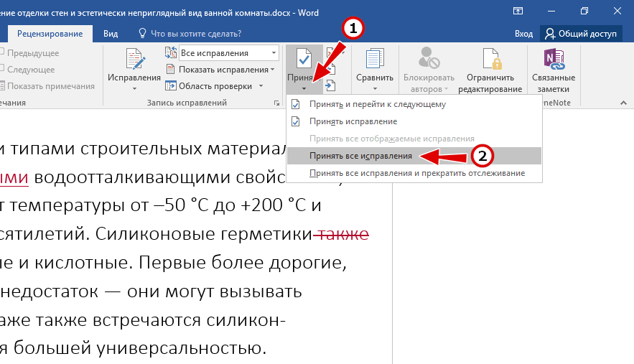Switch to the 'Вид' tab

111,34
